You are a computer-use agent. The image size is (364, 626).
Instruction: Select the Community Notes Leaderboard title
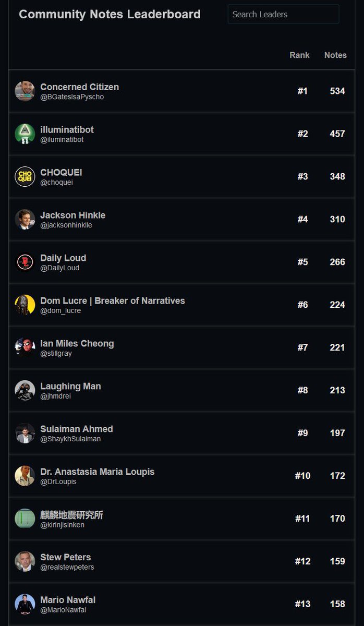tap(110, 15)
